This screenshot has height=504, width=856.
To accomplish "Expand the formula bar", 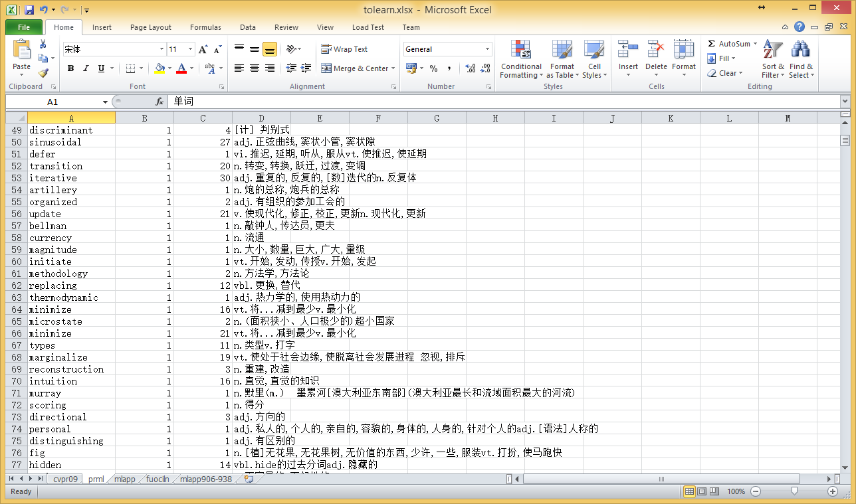I will click(x=845, y=102).
